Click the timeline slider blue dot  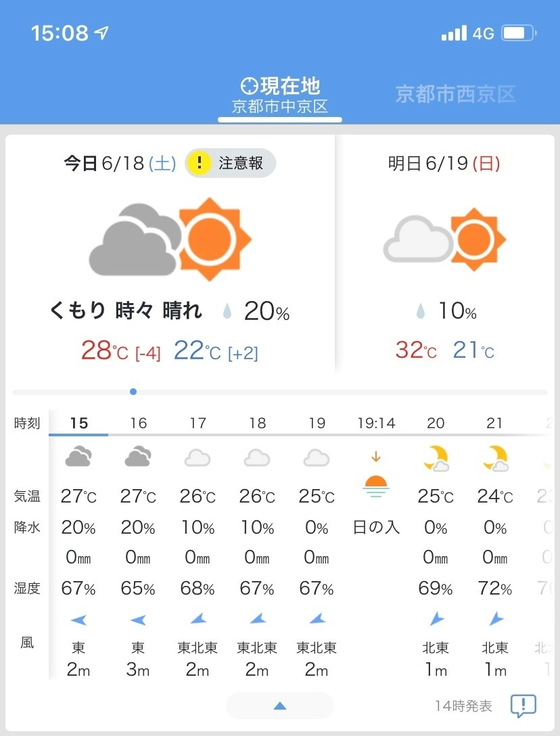[133, 392]
